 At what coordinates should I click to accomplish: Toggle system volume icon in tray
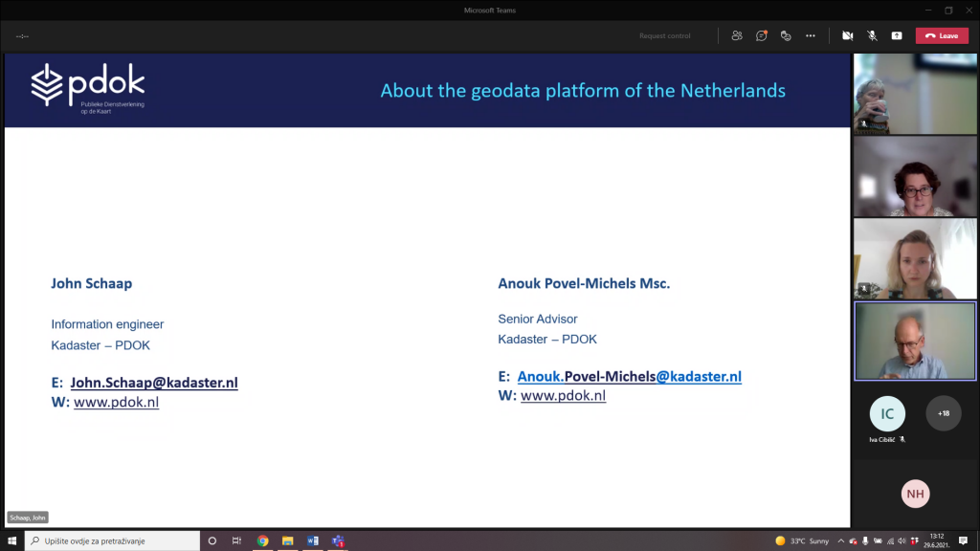click(x=902, y=540)
